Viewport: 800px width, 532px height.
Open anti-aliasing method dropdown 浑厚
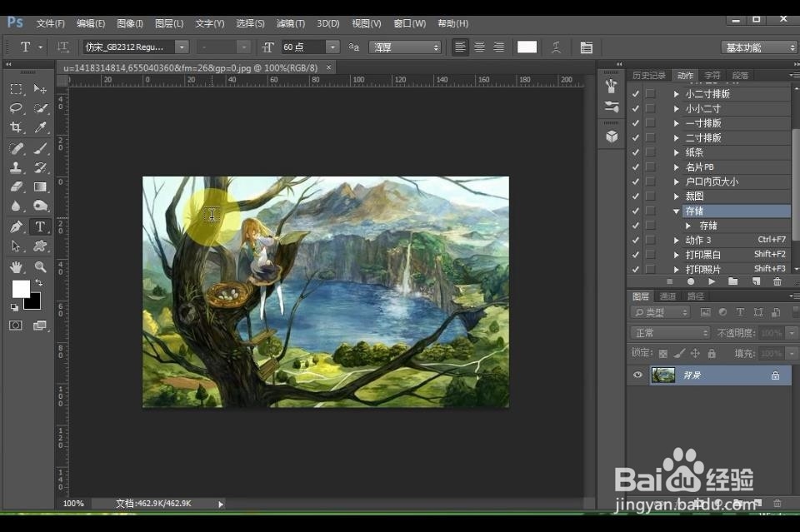[x=405, y=47]
